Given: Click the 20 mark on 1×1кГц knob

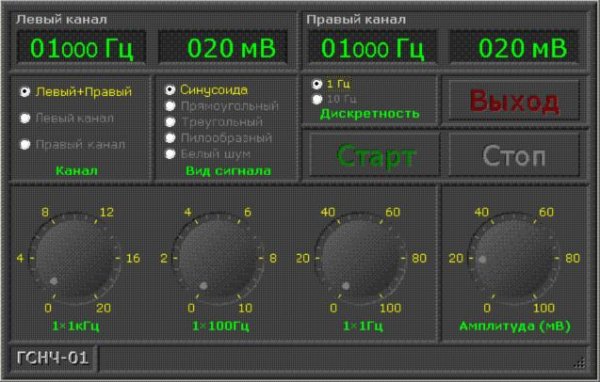Looking at the screenshot, I should click(x=104, y=308).
